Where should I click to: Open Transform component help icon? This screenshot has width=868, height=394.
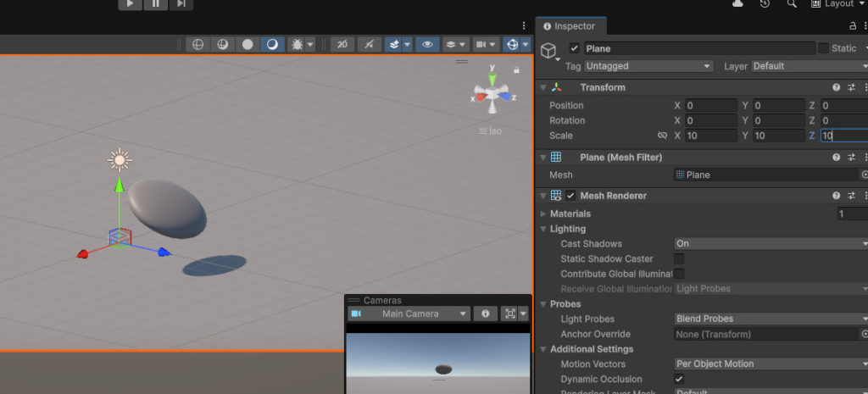pos(836,87)
